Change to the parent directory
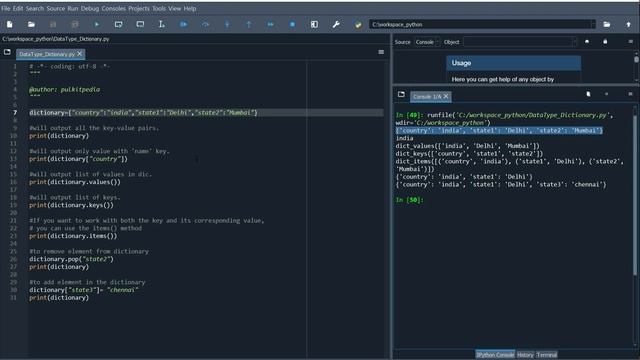Image resolution: width=640 pixels, height=360 pixels. click(629, 24)
